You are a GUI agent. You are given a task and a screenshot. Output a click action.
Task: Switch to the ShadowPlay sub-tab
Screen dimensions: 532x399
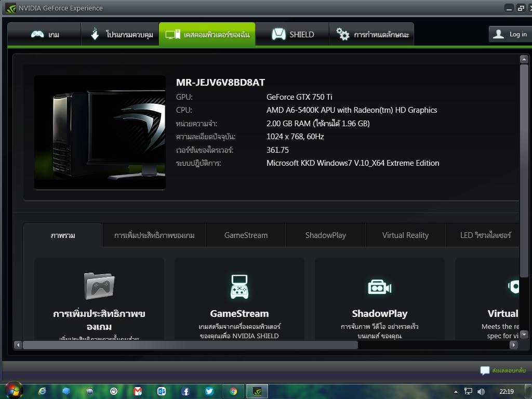(x=325, y=235)
